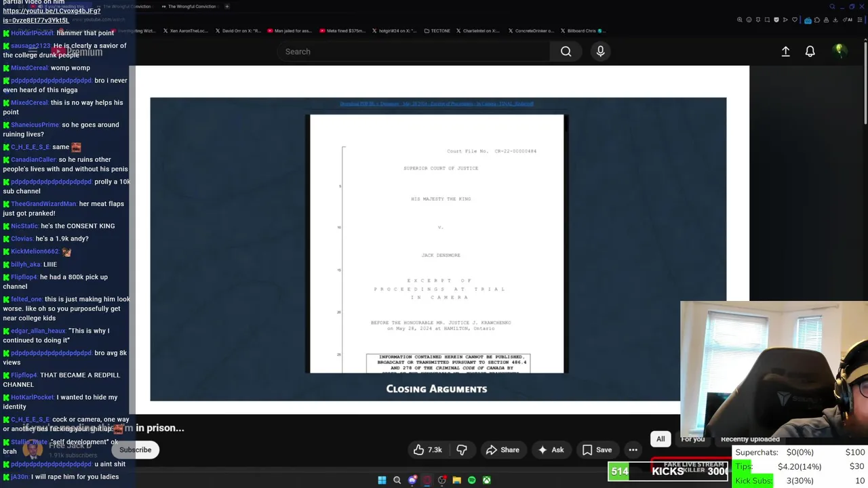Screen dimensions: 868x488
Task: Click username edgar_allan_heaux in chat
Action: click(x=38, y=331)
